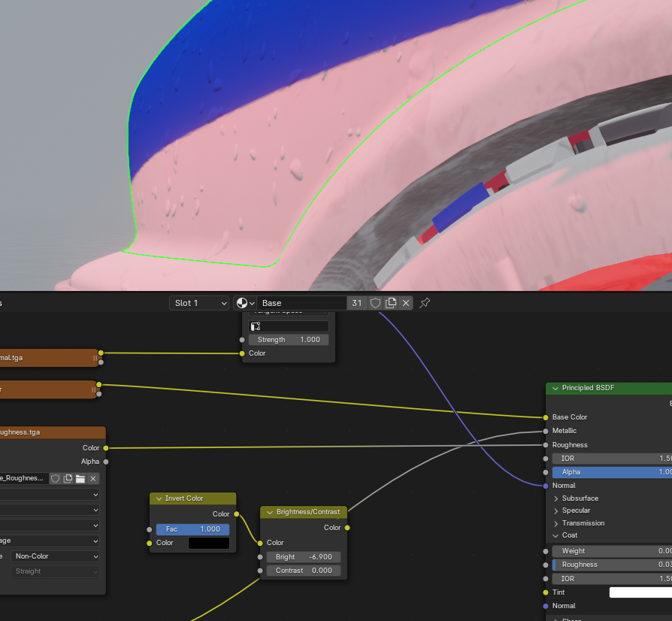The width and height of the screenshot is (672, 621).
Task: Unlink the Base material with the X icon
Action: click(406, 303)
